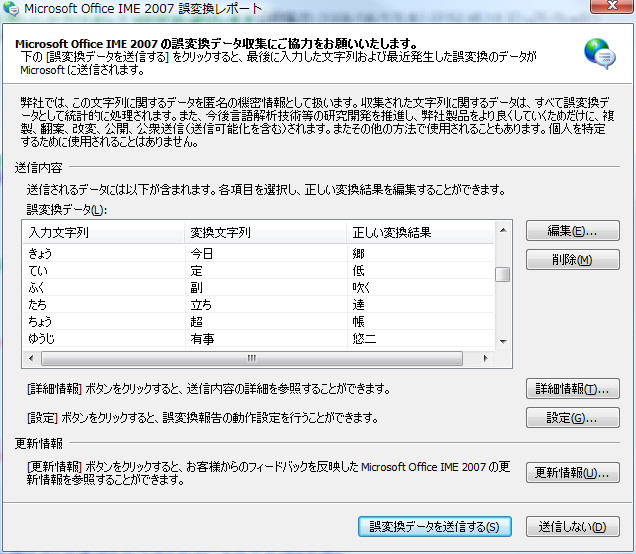
Task: Send data with 誤変換データを送信する(S)
Action: point(434,526)
